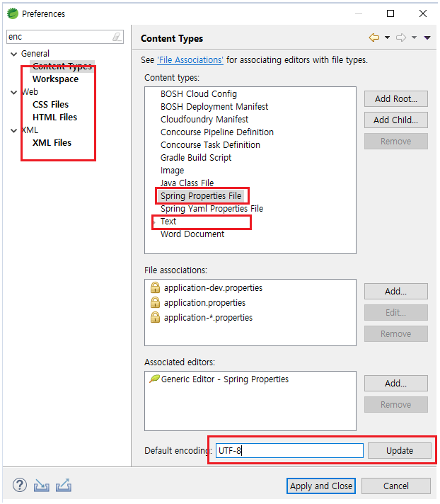The width and height of the screenshot is (440, 504).
Task: Click Add... for Associated editors
Action: pyautogui.click(x=396, y=383)
